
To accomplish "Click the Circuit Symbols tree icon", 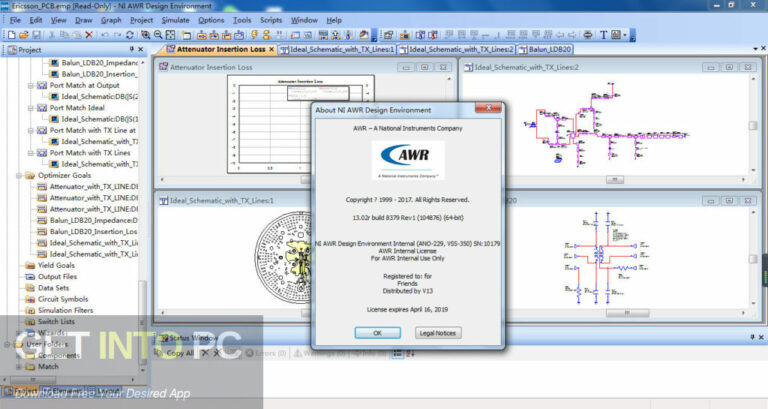I will coord(30,299).
